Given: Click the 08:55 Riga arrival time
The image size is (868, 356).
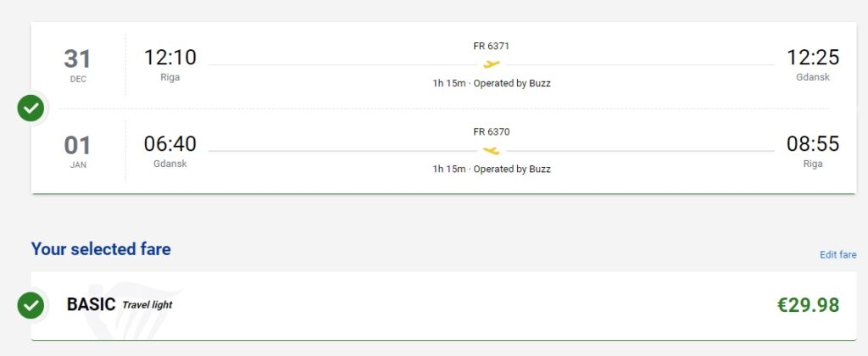Looking at the screenshot, I should [812, 143].
